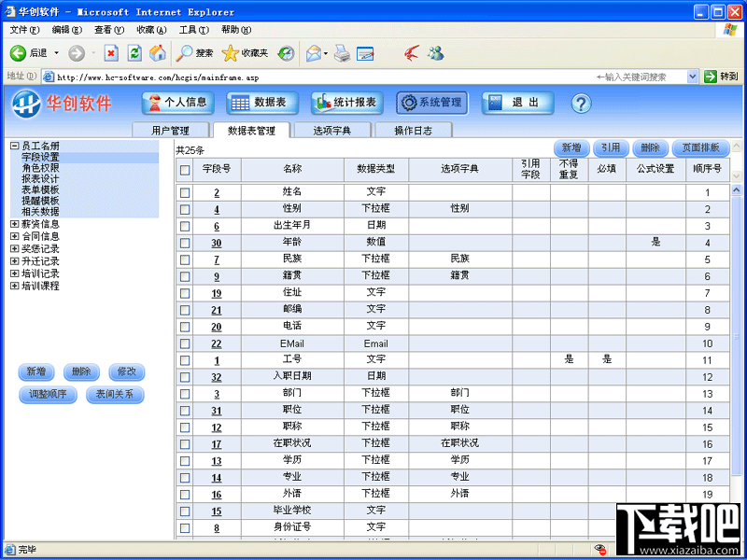This screenshot has width=747, height=560.
Task: Tick the checkbox for 姓名 row
Action: (x=185, y=193)
